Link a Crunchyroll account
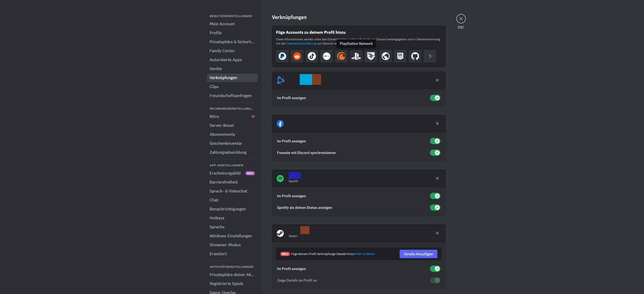Screen dimensions: 644x294 click(341, 56)
